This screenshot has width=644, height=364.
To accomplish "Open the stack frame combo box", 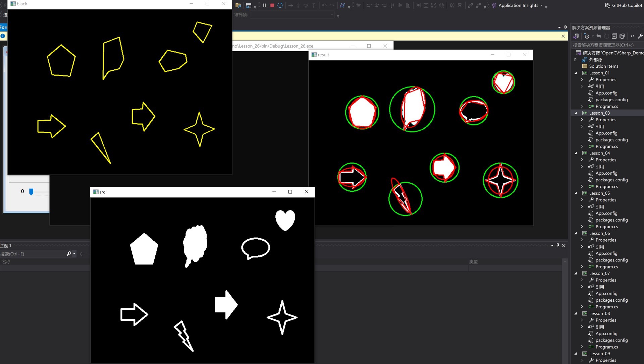I will (292, 15).
